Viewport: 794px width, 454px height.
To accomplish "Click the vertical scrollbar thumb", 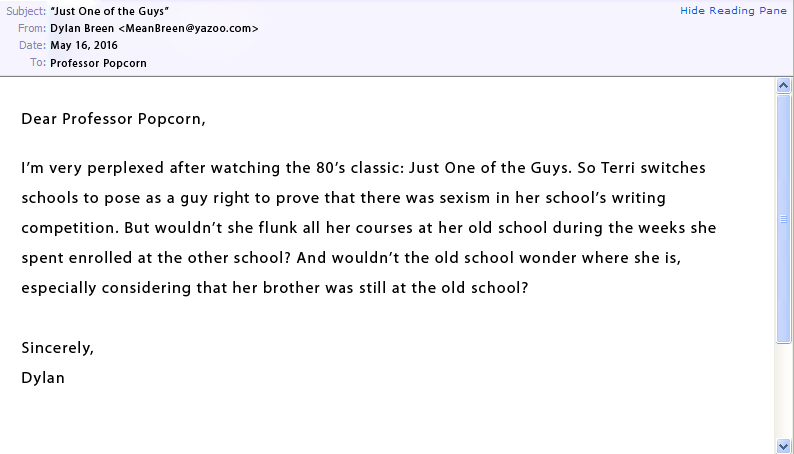I will 784,218.
